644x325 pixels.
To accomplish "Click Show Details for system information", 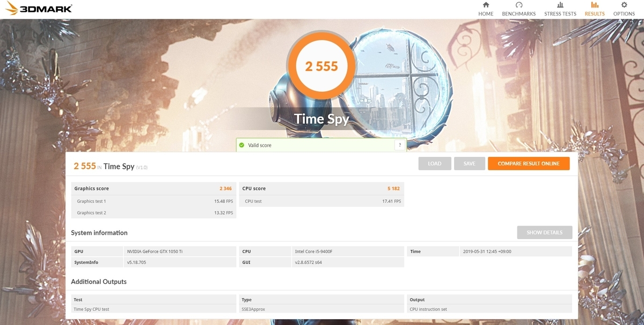I will coord(545,233).
